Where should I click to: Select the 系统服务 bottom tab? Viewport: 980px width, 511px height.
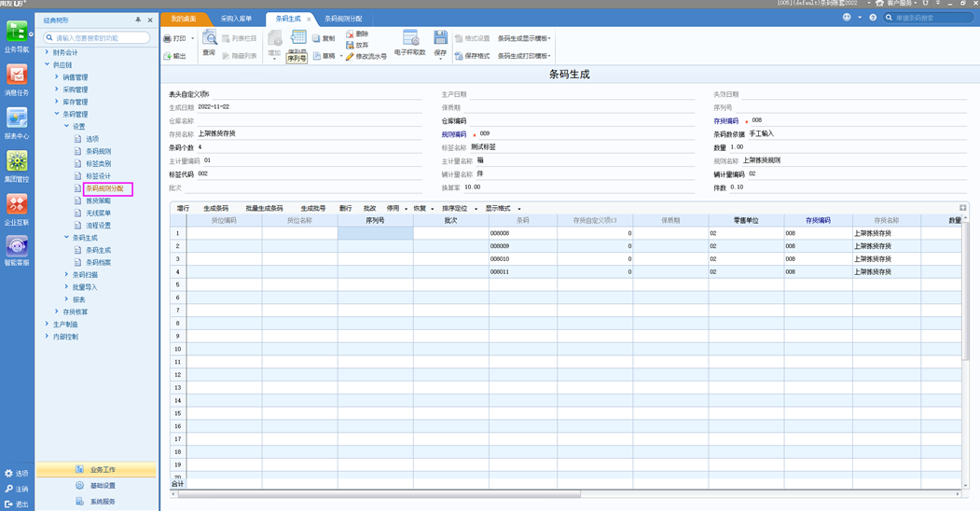[x=96, y=501]
